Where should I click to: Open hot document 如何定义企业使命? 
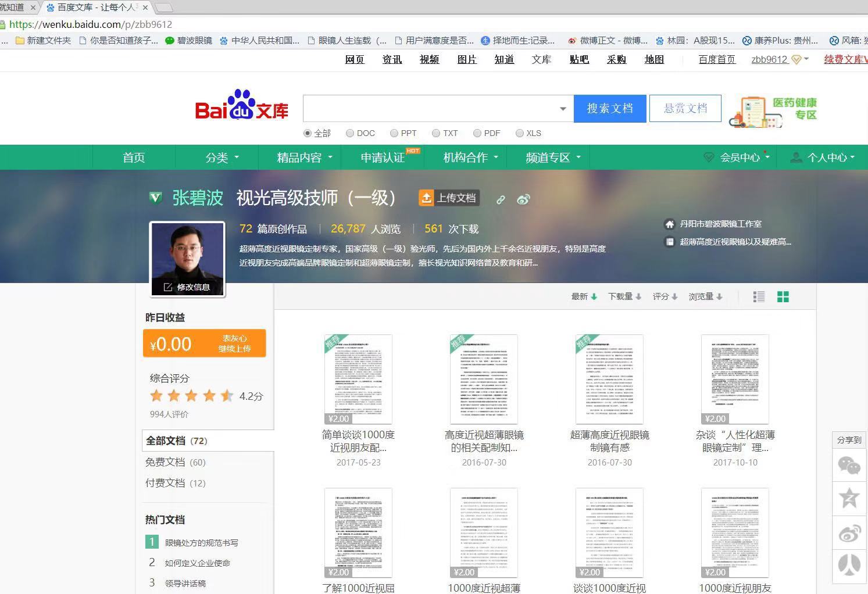pyautogui.click(x=197, y=563)
